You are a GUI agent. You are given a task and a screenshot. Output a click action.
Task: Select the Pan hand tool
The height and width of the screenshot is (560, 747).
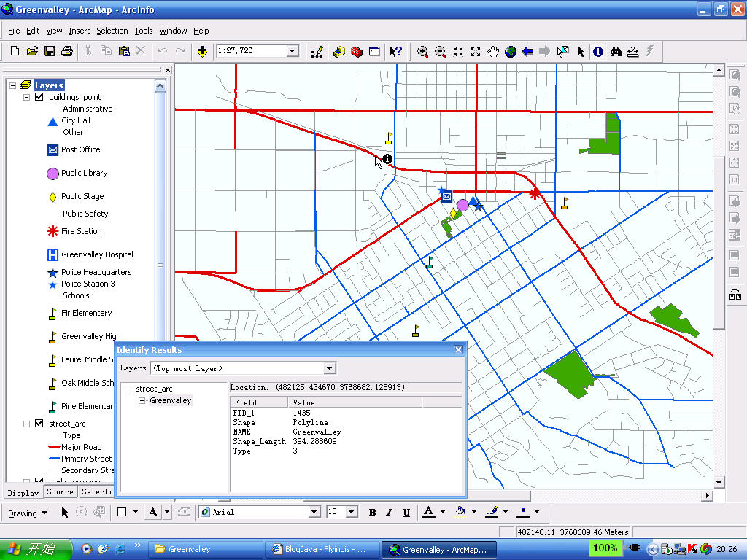[493, 52]
